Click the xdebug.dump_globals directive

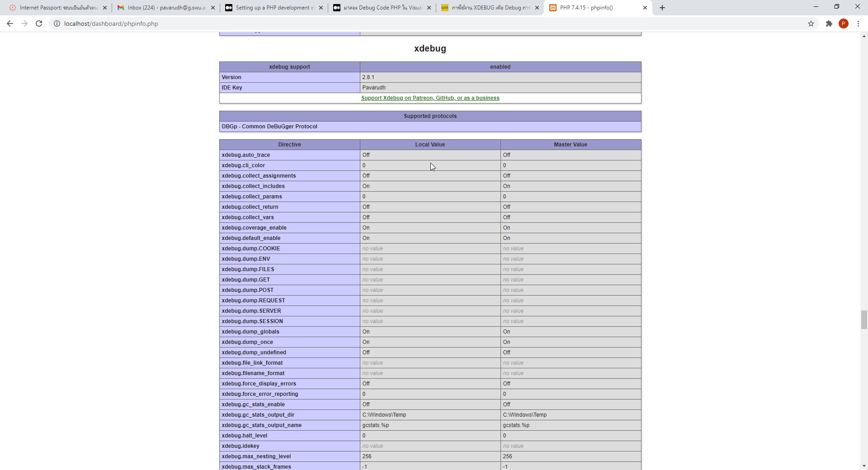[250, 332]
